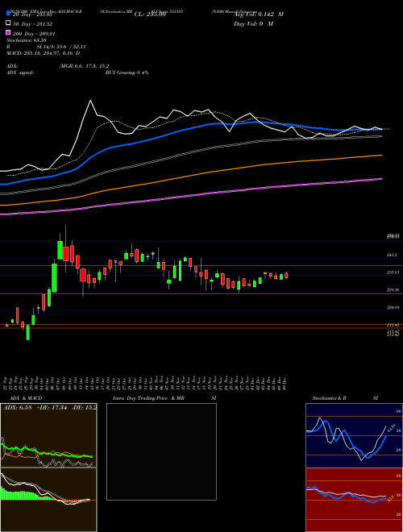Click the 63.58 value on Stochastics chart
This screenshot has width=403, height=532.
coord(391,427)
